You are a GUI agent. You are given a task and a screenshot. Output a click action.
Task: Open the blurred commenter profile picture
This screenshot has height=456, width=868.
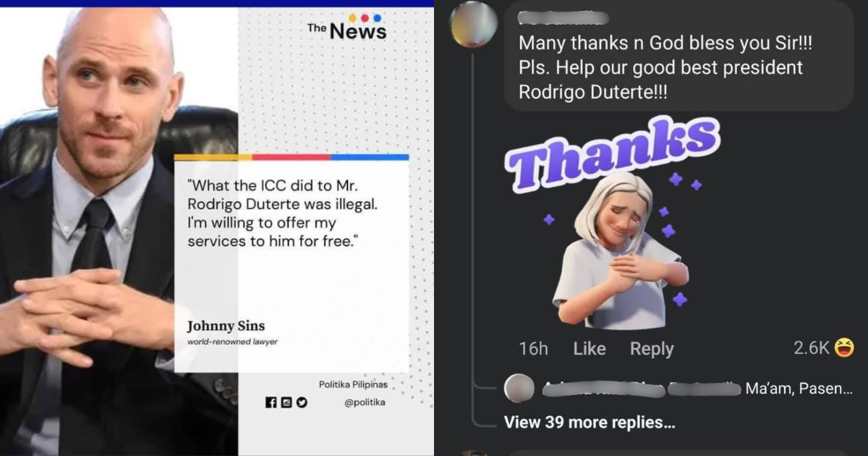pyautogui.click(x=473, y=24)
